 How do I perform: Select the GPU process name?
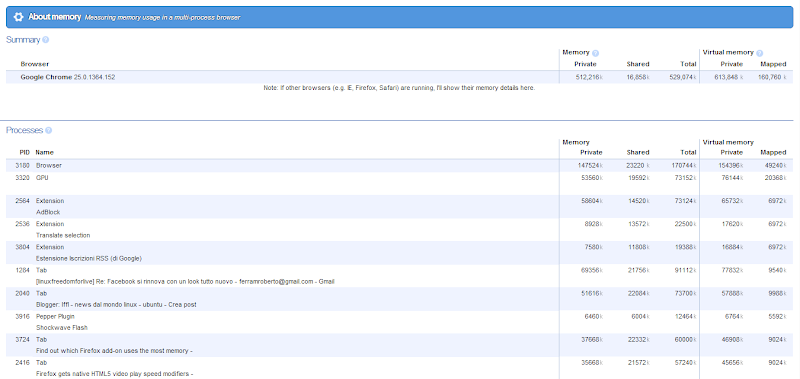[x=42, y=178]
